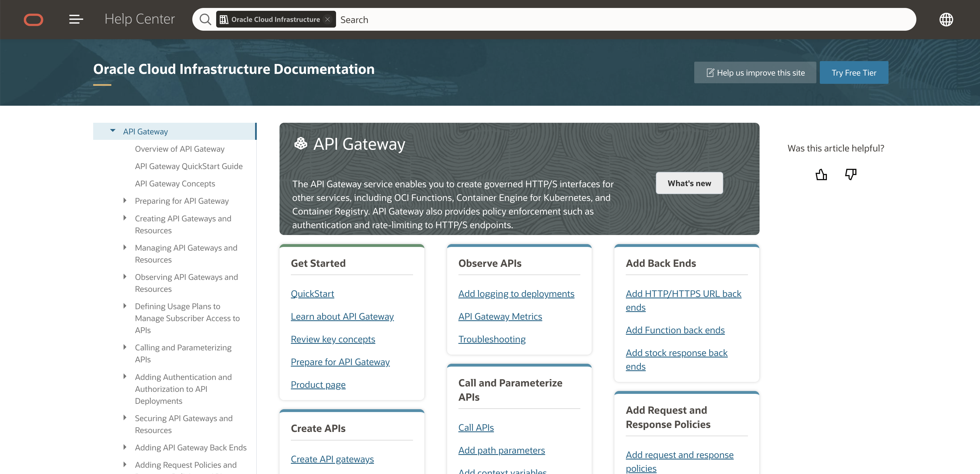
Task: Focus the Search input field
Action: (609, 19)
